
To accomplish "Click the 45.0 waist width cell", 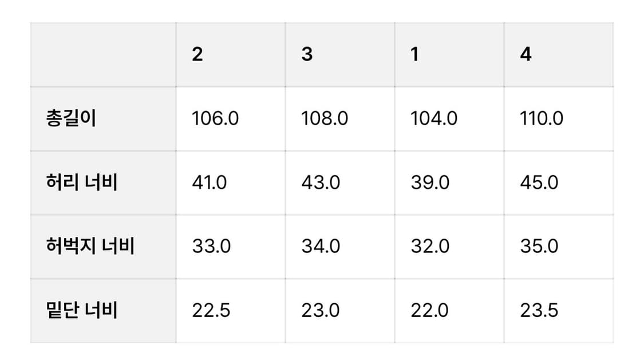I will coord(539,183).
